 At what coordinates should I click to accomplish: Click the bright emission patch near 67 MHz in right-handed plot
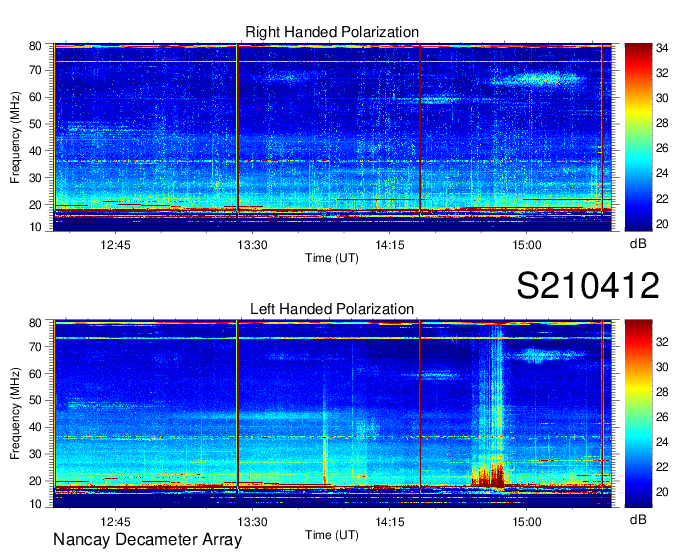pos(538,79)
